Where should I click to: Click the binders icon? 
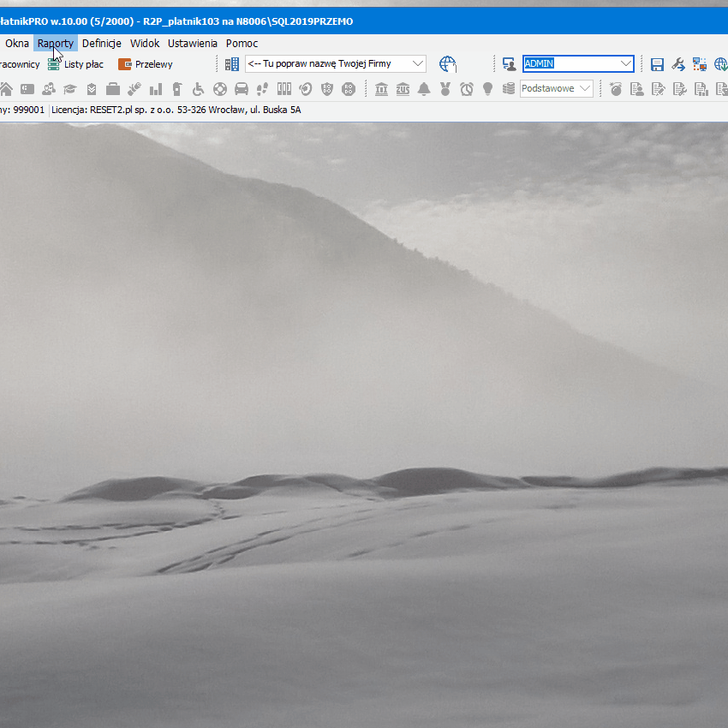coord(284,89)
